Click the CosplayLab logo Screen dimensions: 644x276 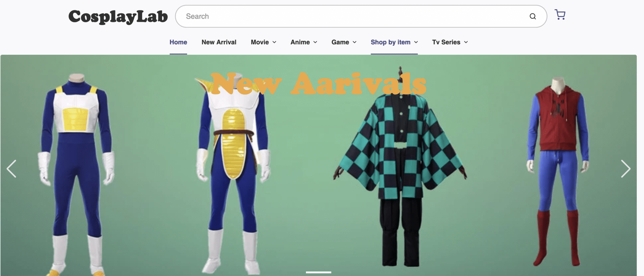point(118,16)
